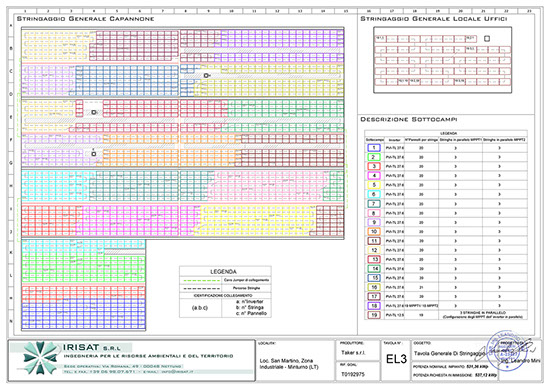550x389 pixels.
Task: Click the T0192975 reference code
Action: click(353, 374)
